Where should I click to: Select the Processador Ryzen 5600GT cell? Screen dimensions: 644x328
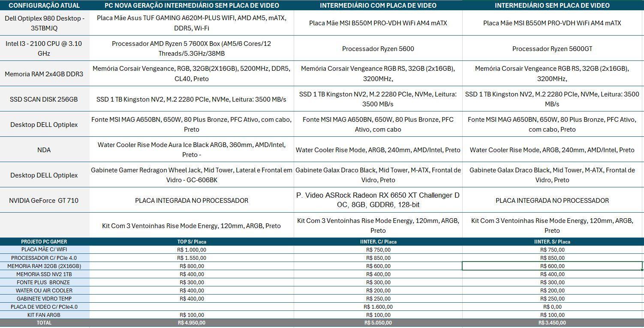tap(553, 48)
